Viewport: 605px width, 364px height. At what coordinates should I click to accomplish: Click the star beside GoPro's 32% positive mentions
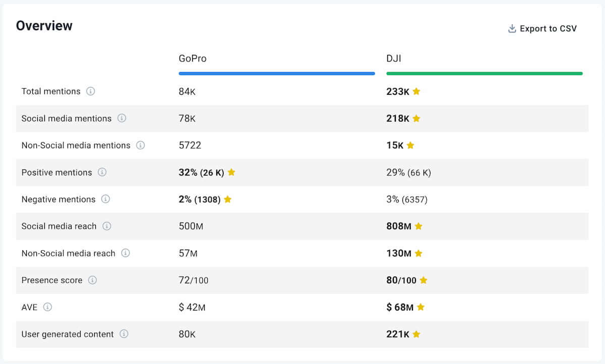[x=231, y=172]
